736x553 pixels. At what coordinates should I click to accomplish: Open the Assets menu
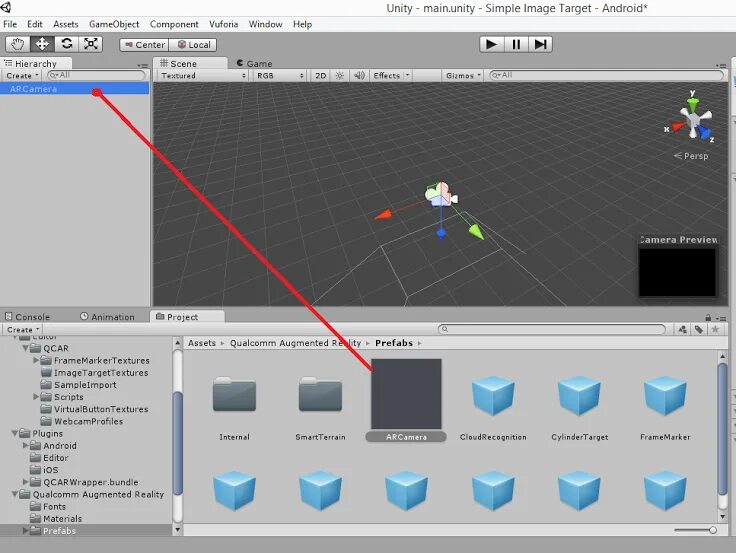pyautogui.click(x=66, y=24)
